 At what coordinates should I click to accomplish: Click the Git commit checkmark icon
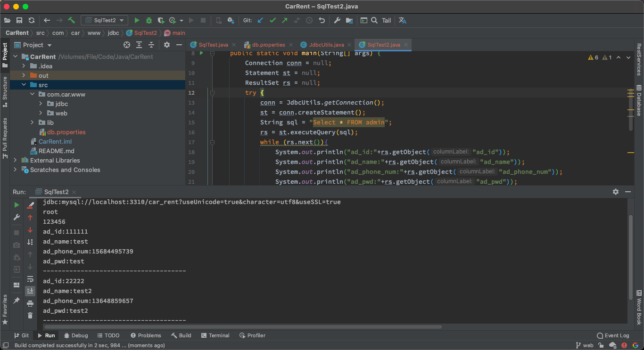pyautogui.click(x=272, y=20)
